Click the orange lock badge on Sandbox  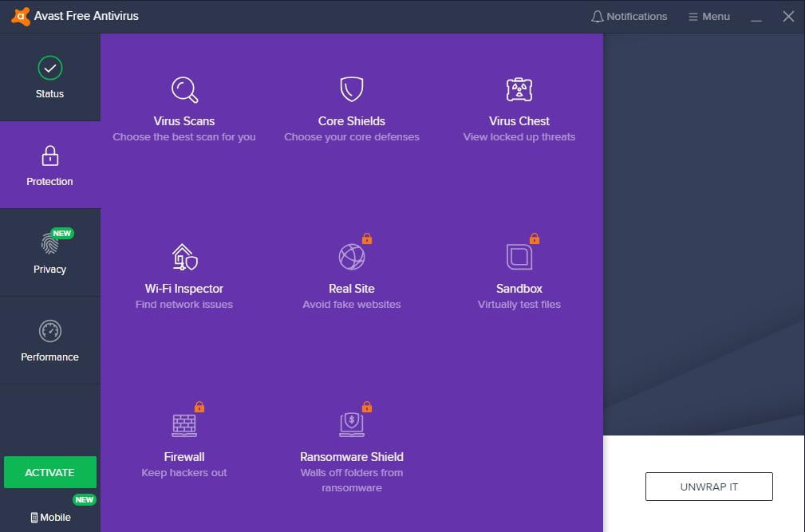(535, 238)
